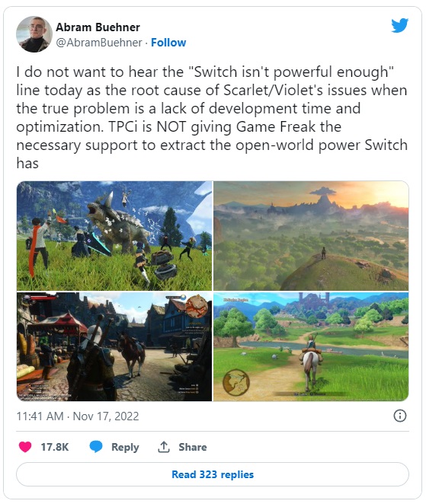Click the share upload arrow icon
Image resolution: width=426 pixels, height=504 pixels.
point(164,447)
